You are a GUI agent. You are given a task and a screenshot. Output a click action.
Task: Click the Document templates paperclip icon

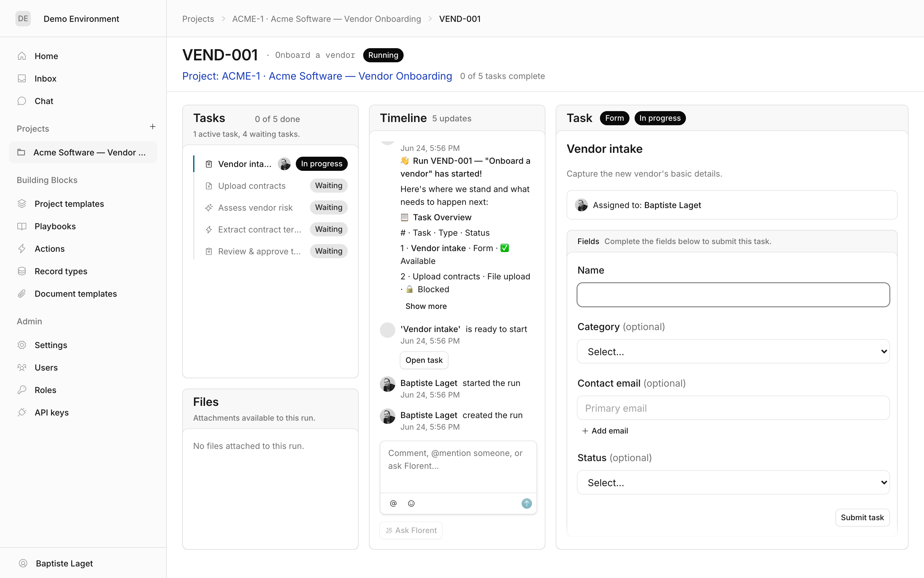pyautogui.click(x=22, y=293)
